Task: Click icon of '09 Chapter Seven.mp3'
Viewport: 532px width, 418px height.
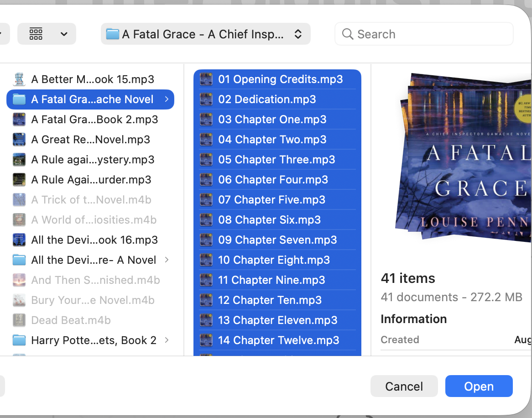Action: pos(206,240)
